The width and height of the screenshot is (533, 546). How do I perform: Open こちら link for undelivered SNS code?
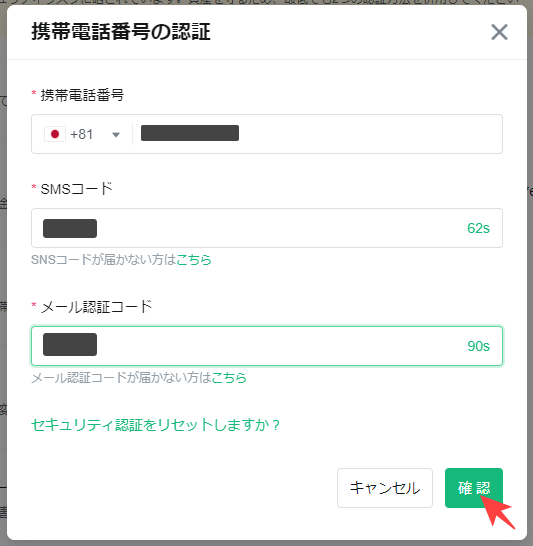point(194,260)
